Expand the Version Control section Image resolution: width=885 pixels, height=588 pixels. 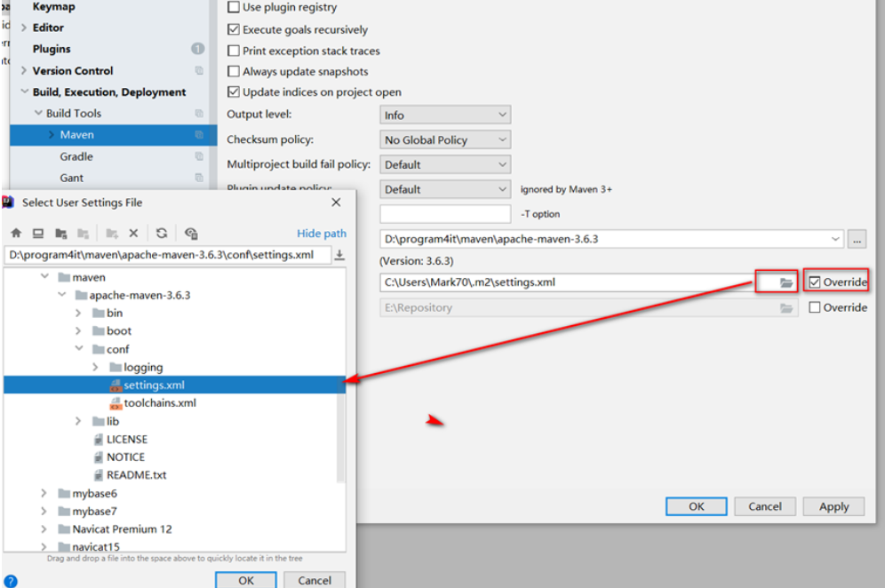point(24,70)
